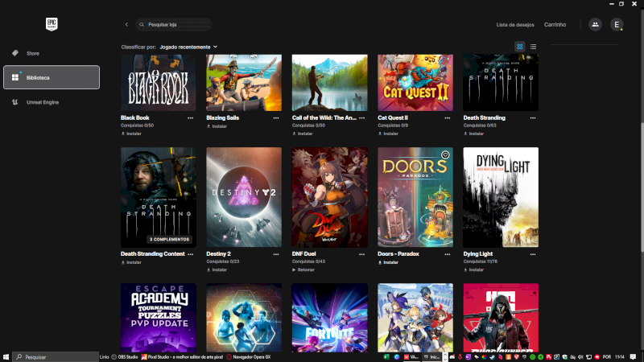Open Pixel Studio taskbar item
The height and width of the screenshot is (362, 644).
tap(182, 357)
